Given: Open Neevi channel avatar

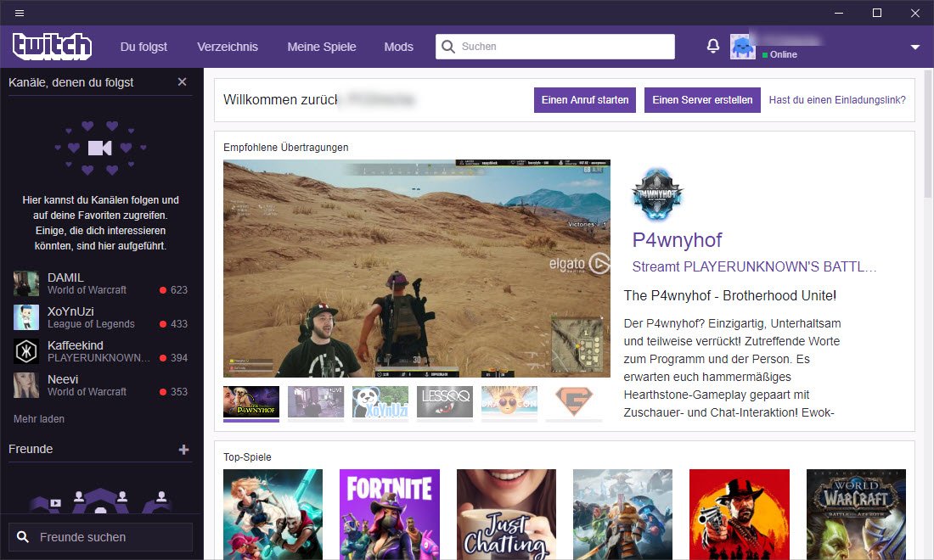Looking at the screenshot, I should tap(26, 385).
